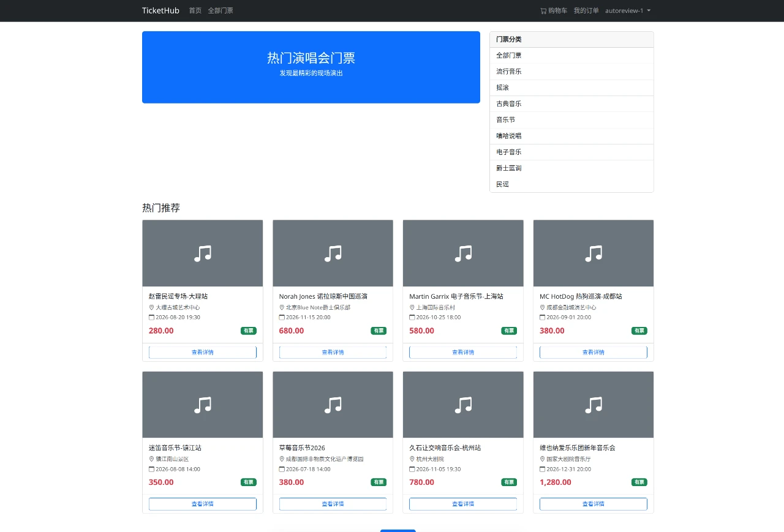The height and width of the screenshot is (532, 784).
Task: Click the location pin icon beside 杭州大剧院
Action: point(412,459)
